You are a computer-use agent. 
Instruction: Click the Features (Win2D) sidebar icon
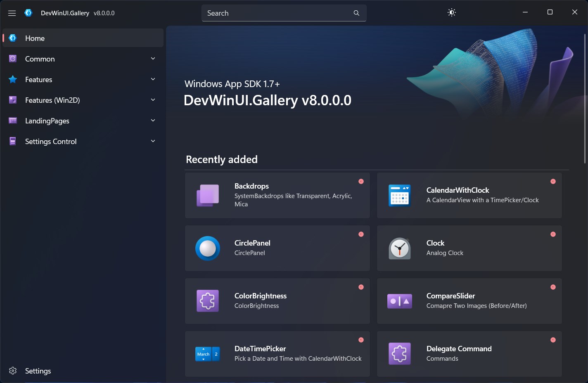click(x=13, y=100)
